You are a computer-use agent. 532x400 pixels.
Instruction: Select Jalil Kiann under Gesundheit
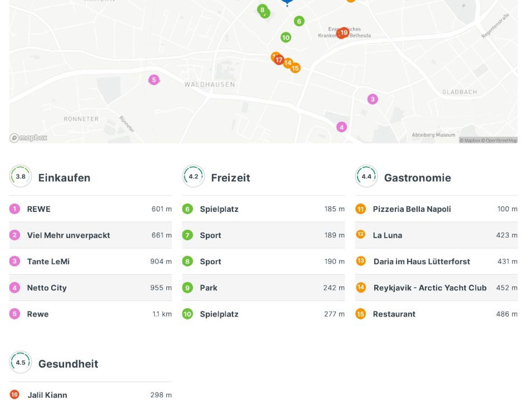tap(47, 395)
